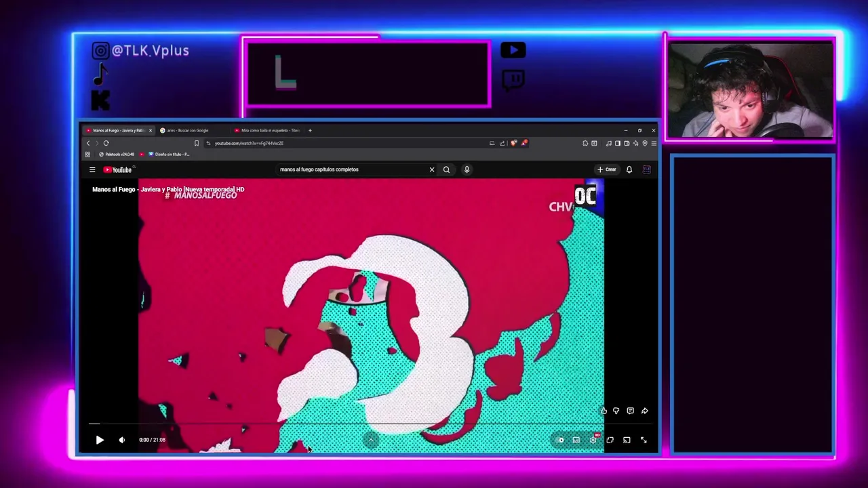Clear the search query with the X

coord(432,169)
